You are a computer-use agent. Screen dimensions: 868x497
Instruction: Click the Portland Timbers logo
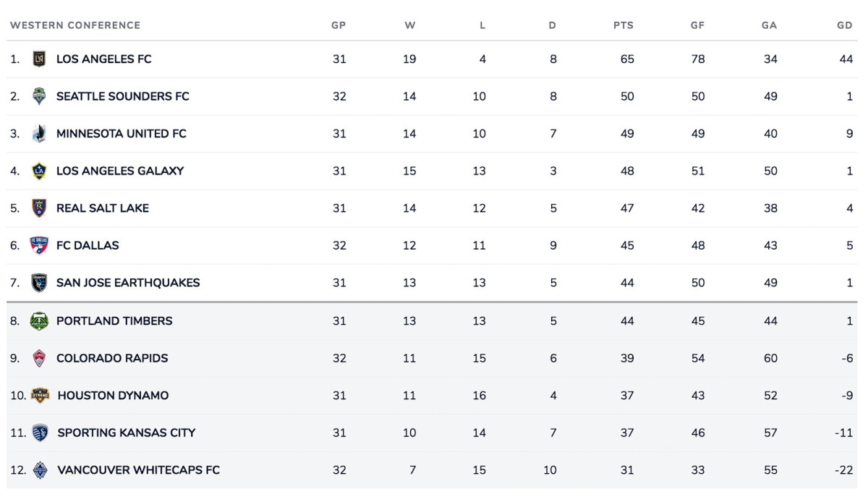point(39,320)
